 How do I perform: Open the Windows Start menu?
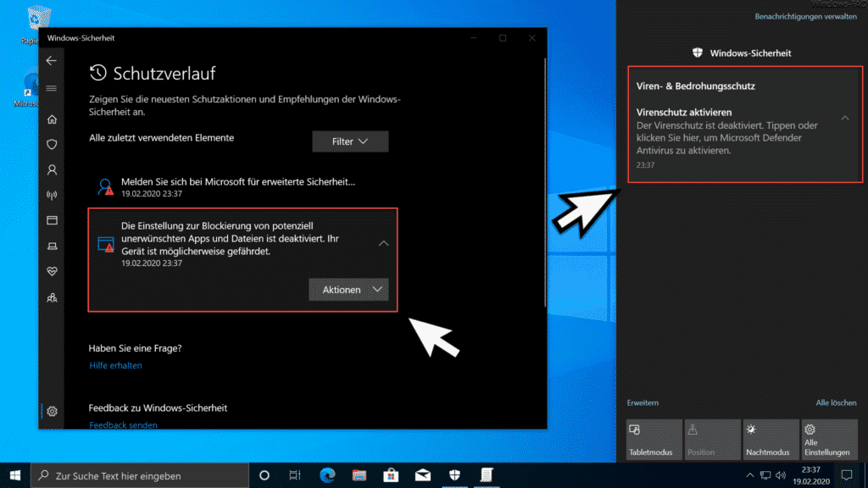[x=15, y=475]
